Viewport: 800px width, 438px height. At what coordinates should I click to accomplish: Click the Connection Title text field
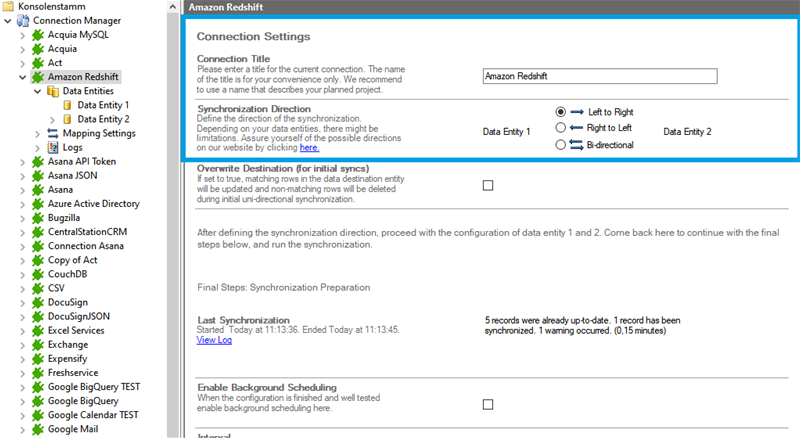click(x=599, y=76)
